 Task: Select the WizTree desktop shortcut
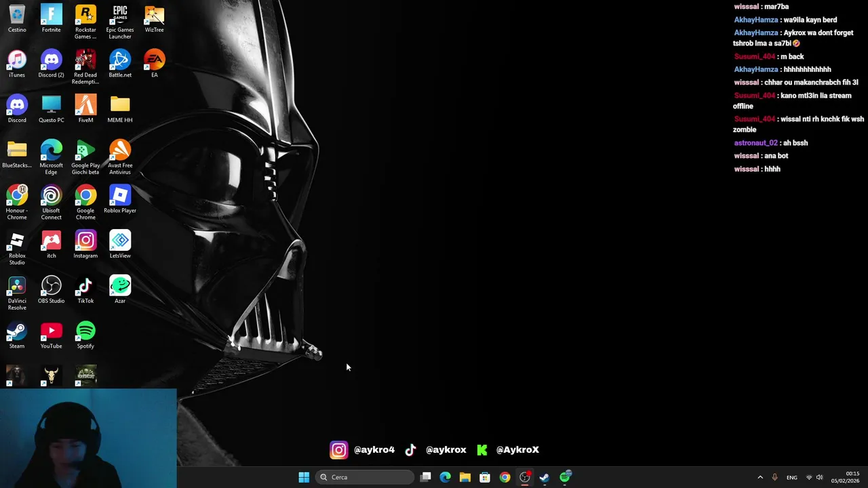(x=154, y=18)
